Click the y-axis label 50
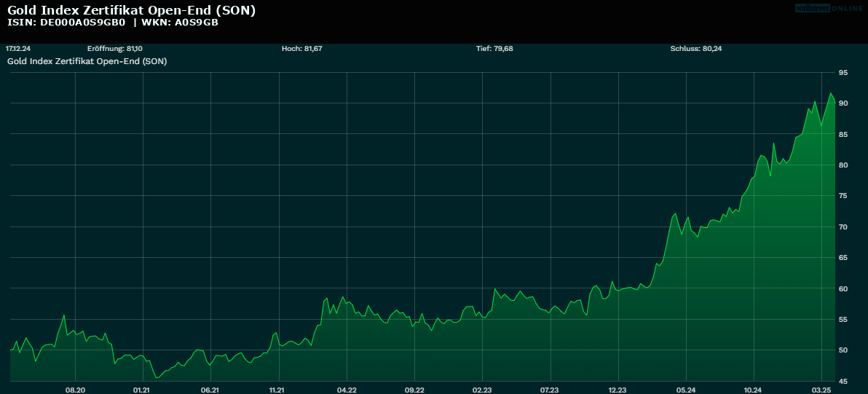This screenshot has width=868, height=394. coord(843,350)
